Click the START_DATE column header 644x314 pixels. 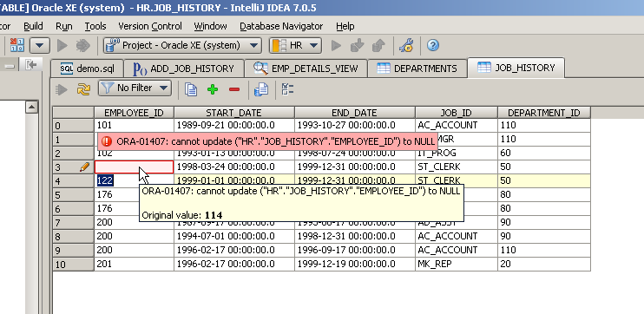click(234, 113)
